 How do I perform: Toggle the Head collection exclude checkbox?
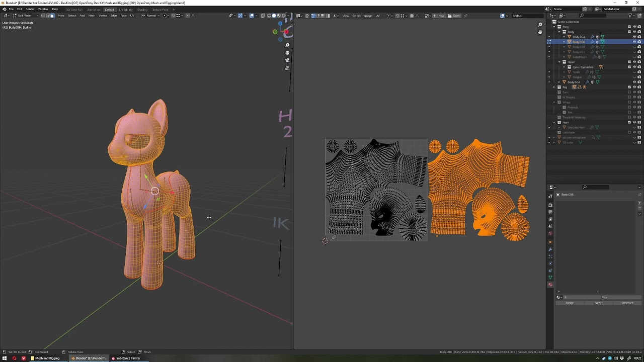[x=629, y=62]
